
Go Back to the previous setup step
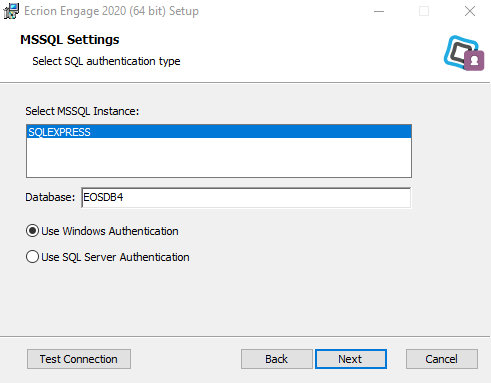point(277,359)
